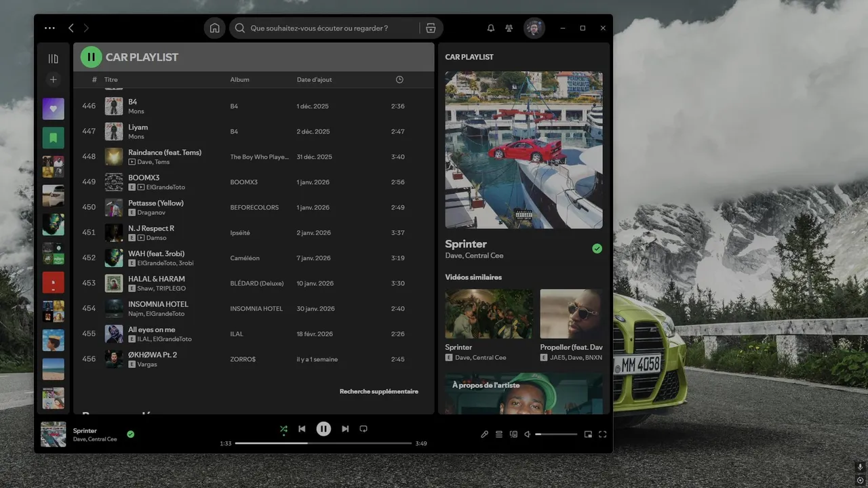868x488 pixels.
Task: Select the Raindance (feat. Tems) track
Action: point(165,152)
